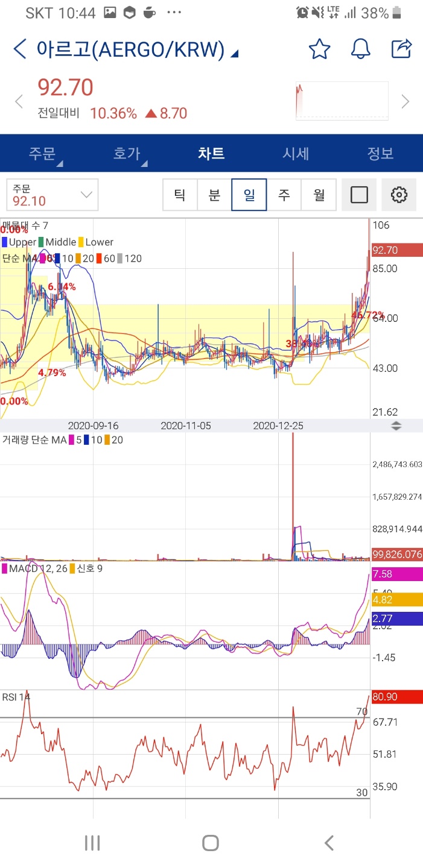
Task: Tap the 매물대 수 7 indicator label
Action: click(x=25, y=225)
